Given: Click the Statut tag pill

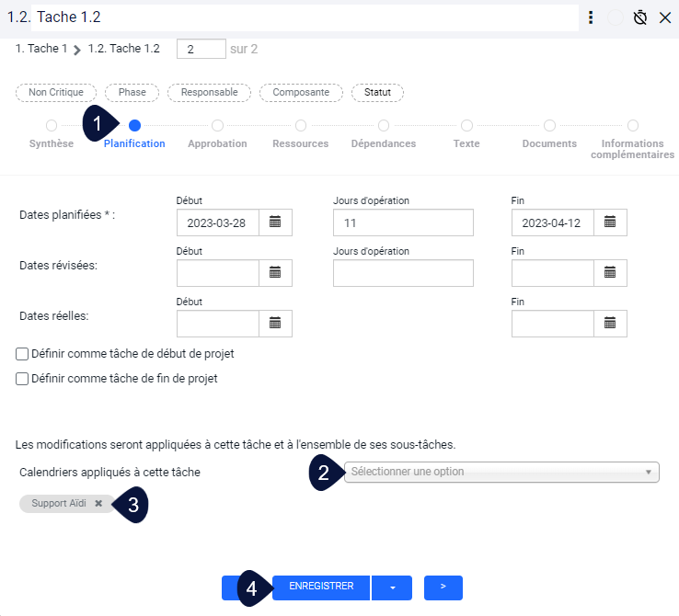Looking at the screenshot, I should click(x=377, y=92).
